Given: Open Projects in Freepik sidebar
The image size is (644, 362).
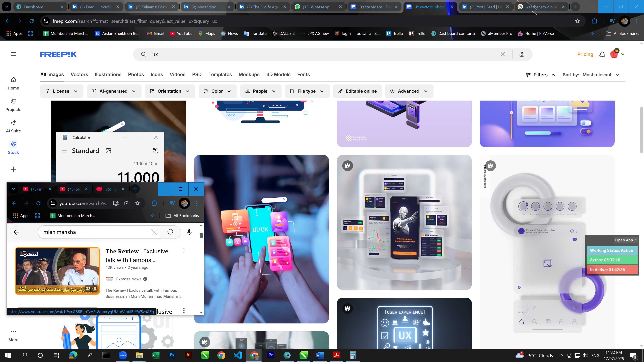Looking at the screenshot, I should pos(13,105).
